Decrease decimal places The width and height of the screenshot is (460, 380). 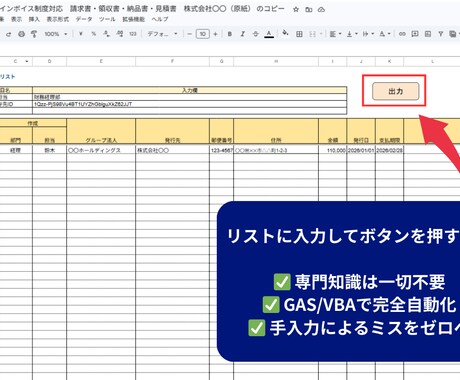click(x=106, y=34)
